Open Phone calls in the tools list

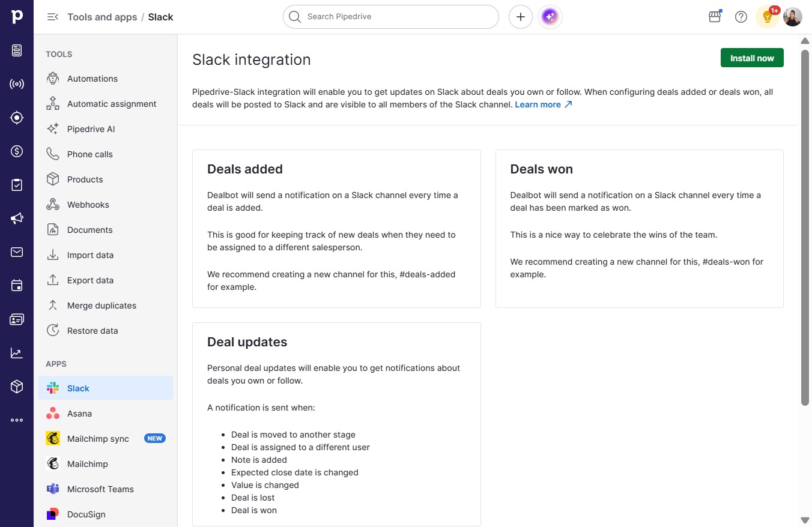(106, 154)
